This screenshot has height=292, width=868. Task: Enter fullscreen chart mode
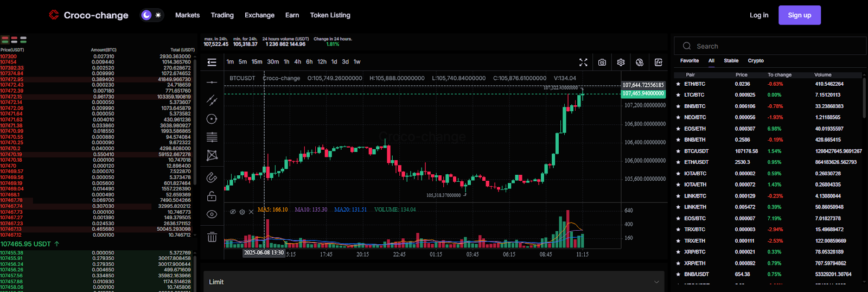pos(583,62)
